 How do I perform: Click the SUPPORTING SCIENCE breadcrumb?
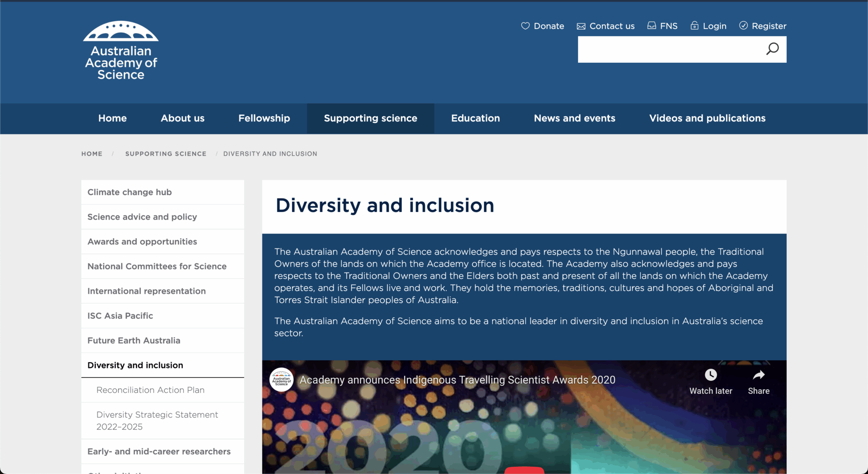pos(166,153)
